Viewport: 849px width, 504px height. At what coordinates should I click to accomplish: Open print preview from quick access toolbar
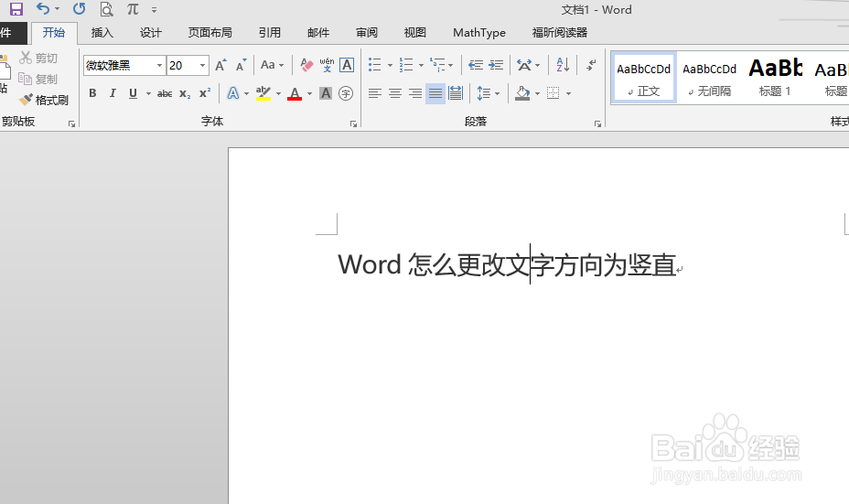tap(107, 9)
